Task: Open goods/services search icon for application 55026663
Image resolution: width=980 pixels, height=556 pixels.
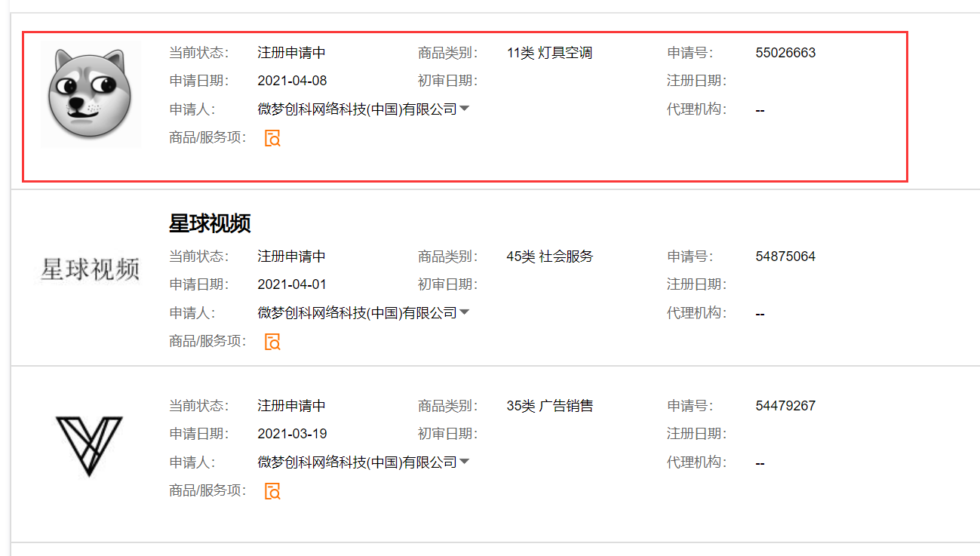Action: click(272, 138)
